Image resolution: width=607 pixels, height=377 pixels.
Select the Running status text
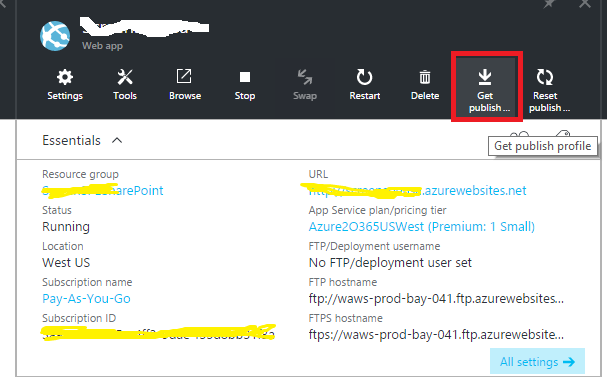[66, 226]
